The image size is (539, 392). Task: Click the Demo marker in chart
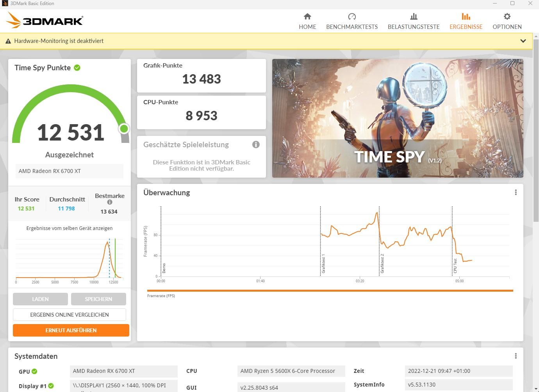(164, 268)
